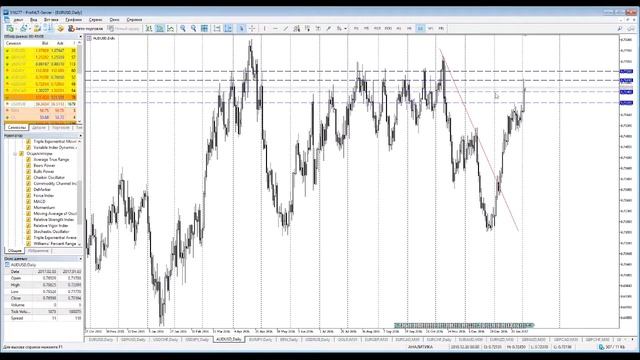Close the Market Watch panel
This screenshot has width=640, height=360.
pyautogui.click(x=80, y=36)
